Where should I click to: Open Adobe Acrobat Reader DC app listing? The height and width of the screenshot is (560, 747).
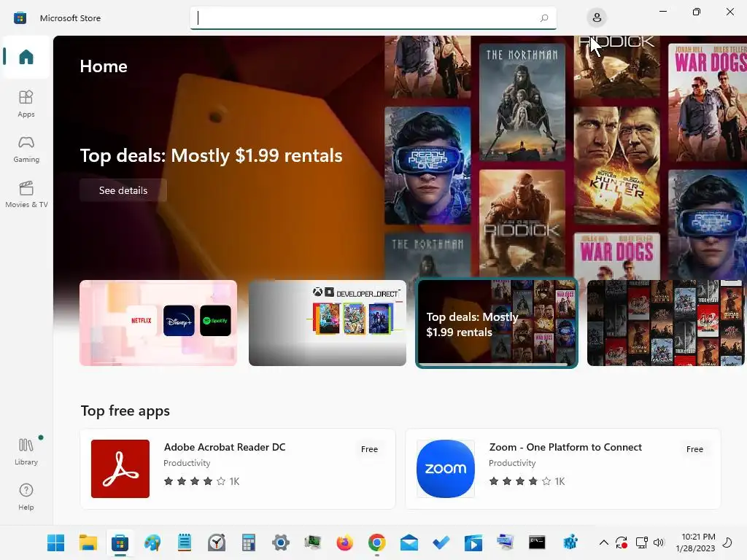[x=238, y=469]
